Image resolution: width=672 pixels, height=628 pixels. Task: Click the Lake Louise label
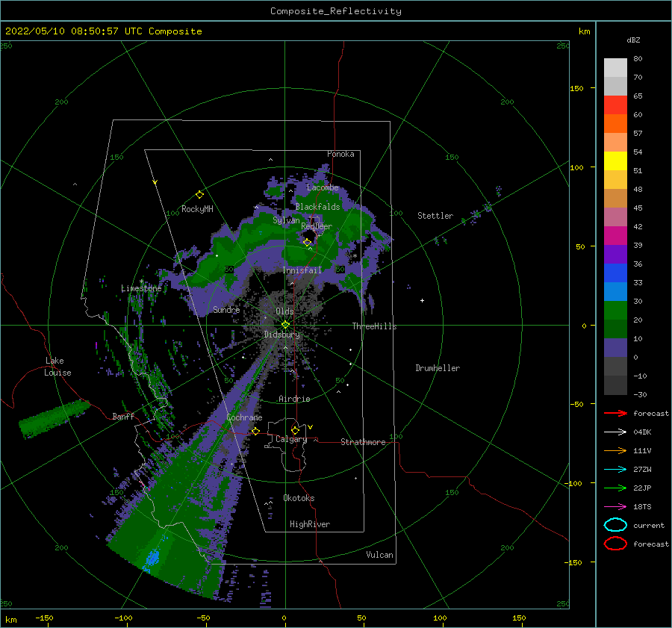(57, 367)
